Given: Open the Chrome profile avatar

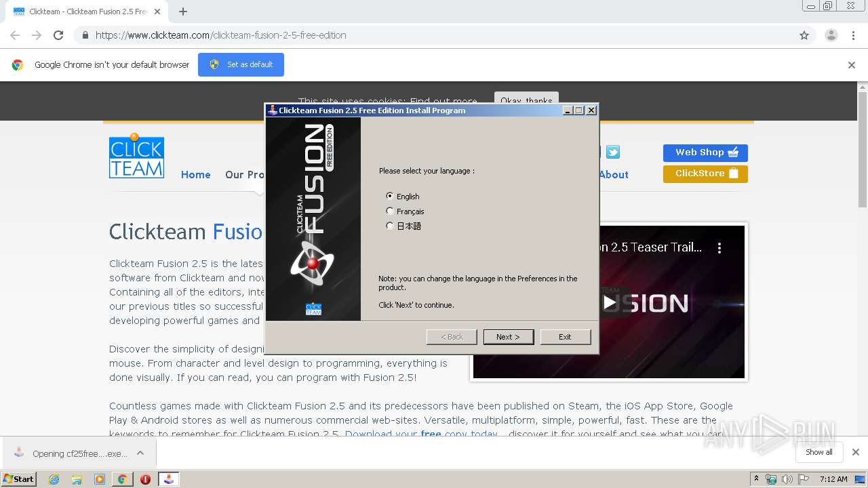Looking at the screenshot, I should tap(831, 35).
